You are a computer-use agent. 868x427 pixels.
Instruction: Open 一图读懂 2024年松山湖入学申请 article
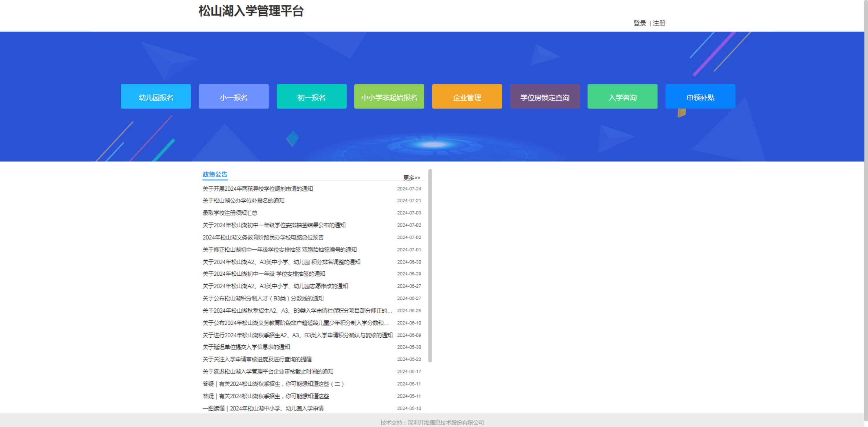pos(263,408)
